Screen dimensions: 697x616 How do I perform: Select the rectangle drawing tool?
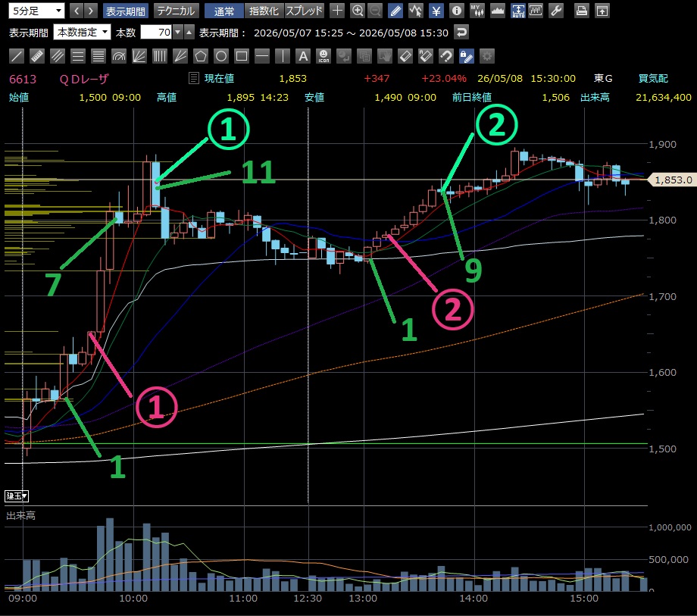[x=242, y=56]
